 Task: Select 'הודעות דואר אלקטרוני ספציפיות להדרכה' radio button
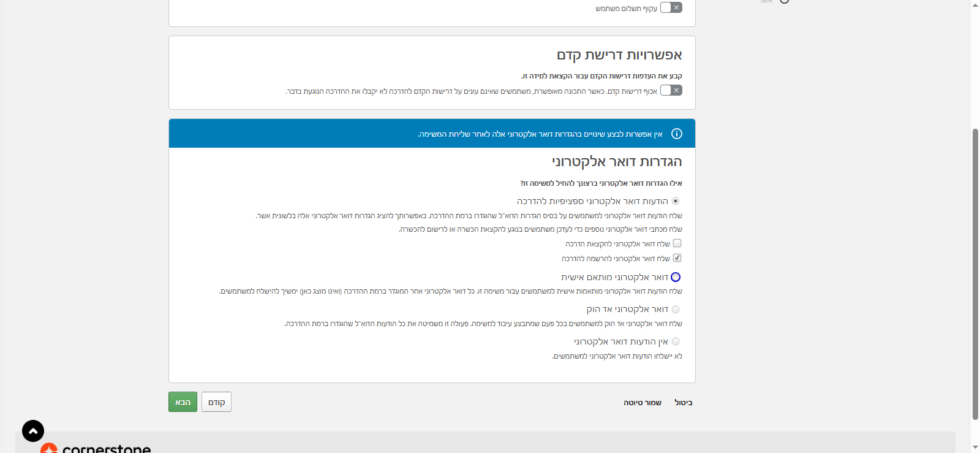click(x=676, y=201)
